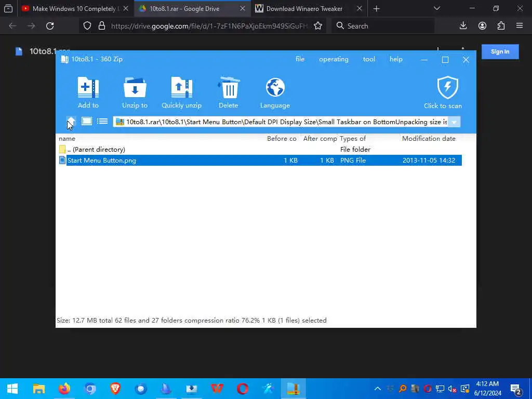Launch Opera from the taskbar

[x=242, y=389]
